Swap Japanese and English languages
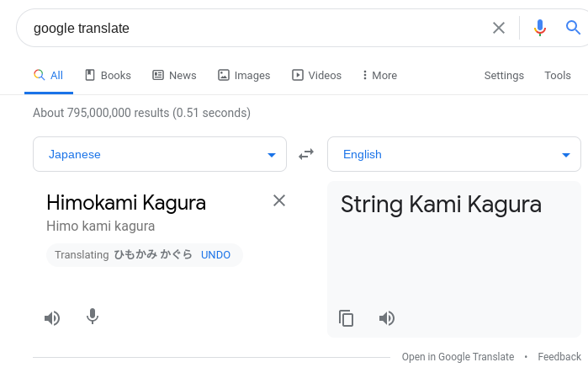588x373 pixels. click(306, 154)
